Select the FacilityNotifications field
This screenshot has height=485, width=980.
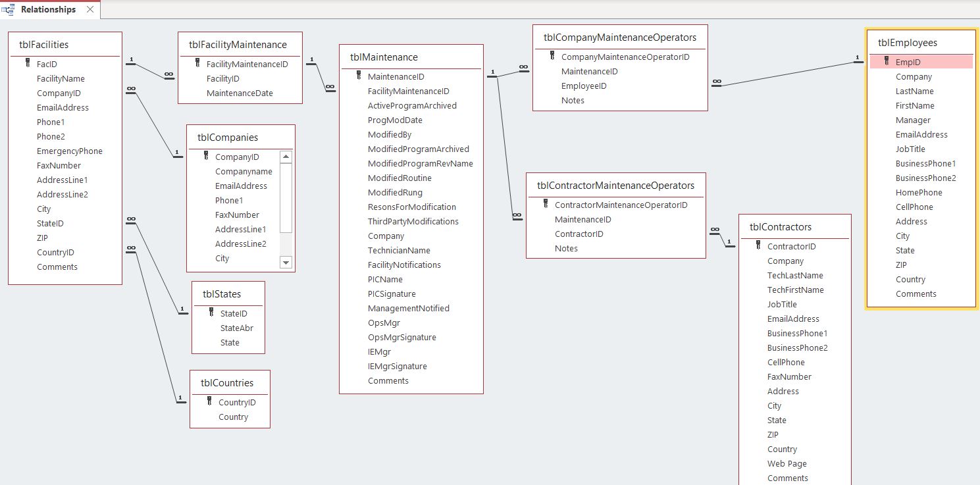click(405, 265)
